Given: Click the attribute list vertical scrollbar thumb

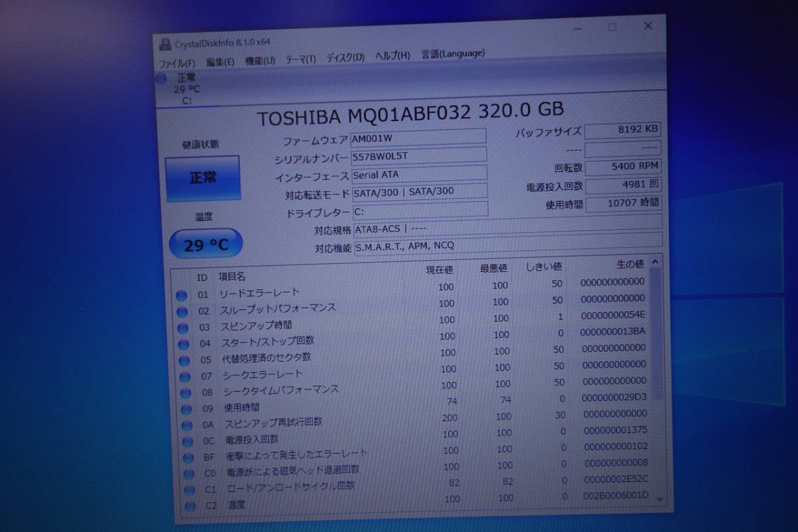Looking at the screenshot, I should [x=657, y=334].
